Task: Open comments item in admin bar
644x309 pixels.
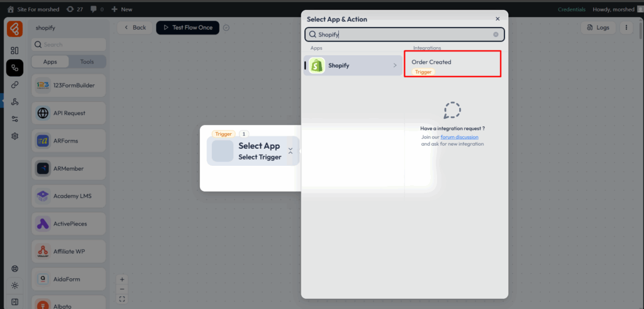Action: [97, 9]
